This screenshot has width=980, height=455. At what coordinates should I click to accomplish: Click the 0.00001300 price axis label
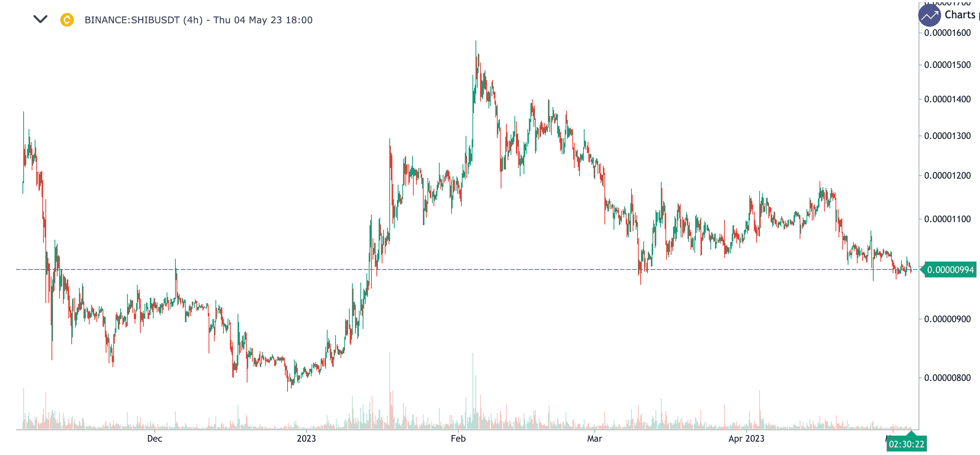[947, 136]
